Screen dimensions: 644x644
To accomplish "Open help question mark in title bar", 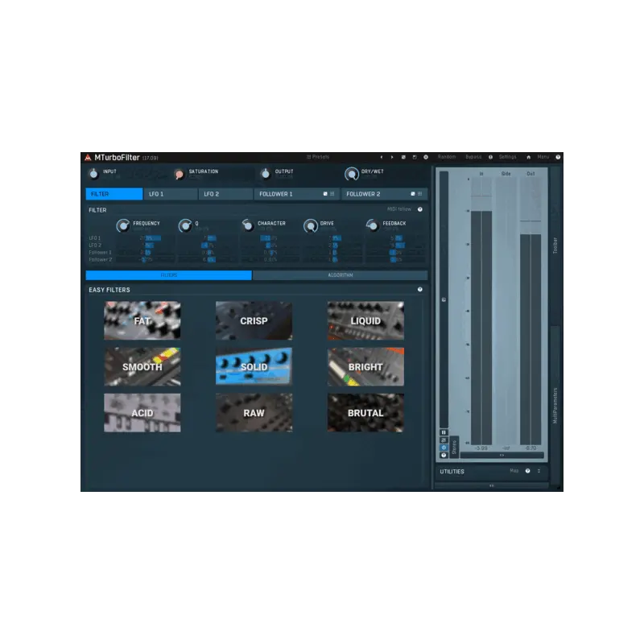I will point(558,157).
